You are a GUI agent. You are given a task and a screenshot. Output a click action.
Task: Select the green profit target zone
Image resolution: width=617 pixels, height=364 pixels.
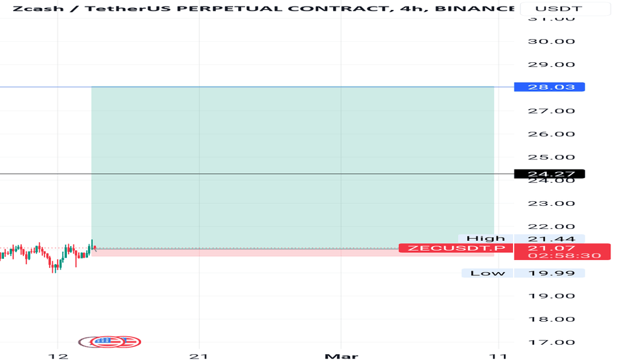[x=293, y=167]
